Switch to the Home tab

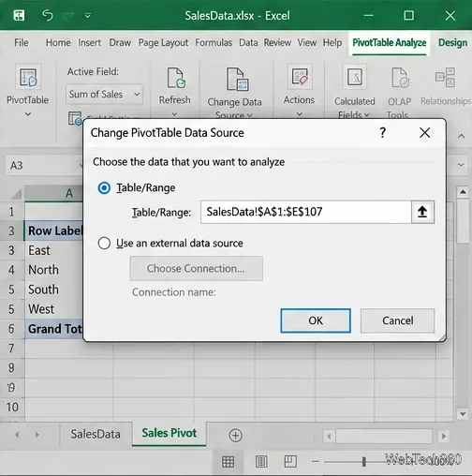pos(58,42)
